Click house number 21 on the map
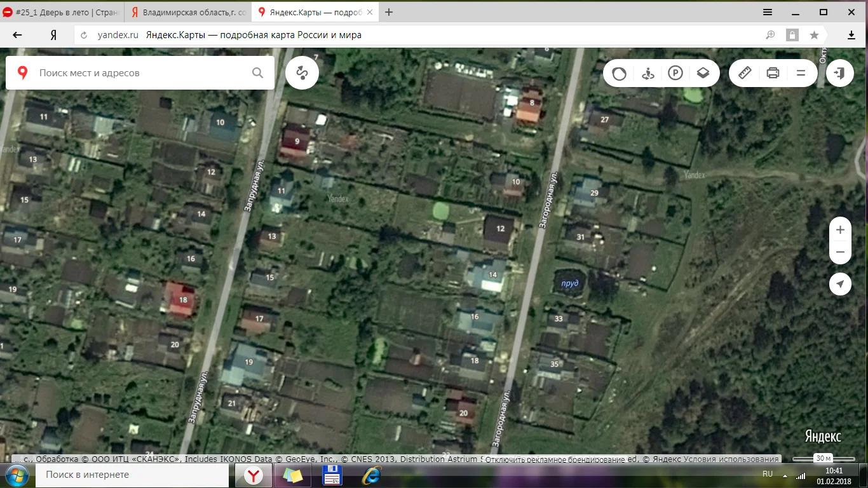The width and height of the screenshot is (868, 488). (231, 403)
